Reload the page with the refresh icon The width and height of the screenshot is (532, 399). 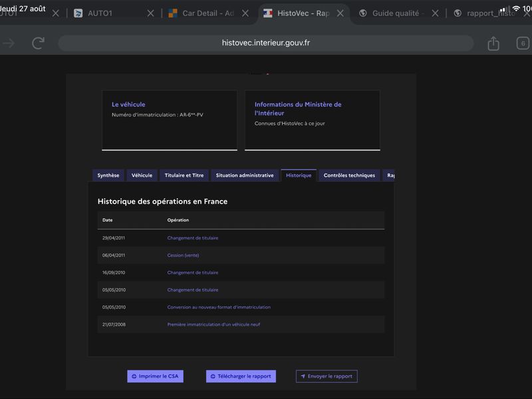(x=38, y=43)
